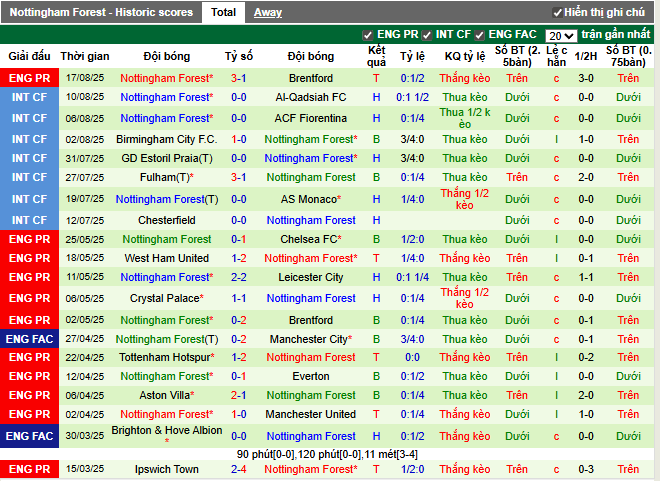This screenshot has width=660, height=481.
Task: Click the AS Monaco team name
Action: 311,199
